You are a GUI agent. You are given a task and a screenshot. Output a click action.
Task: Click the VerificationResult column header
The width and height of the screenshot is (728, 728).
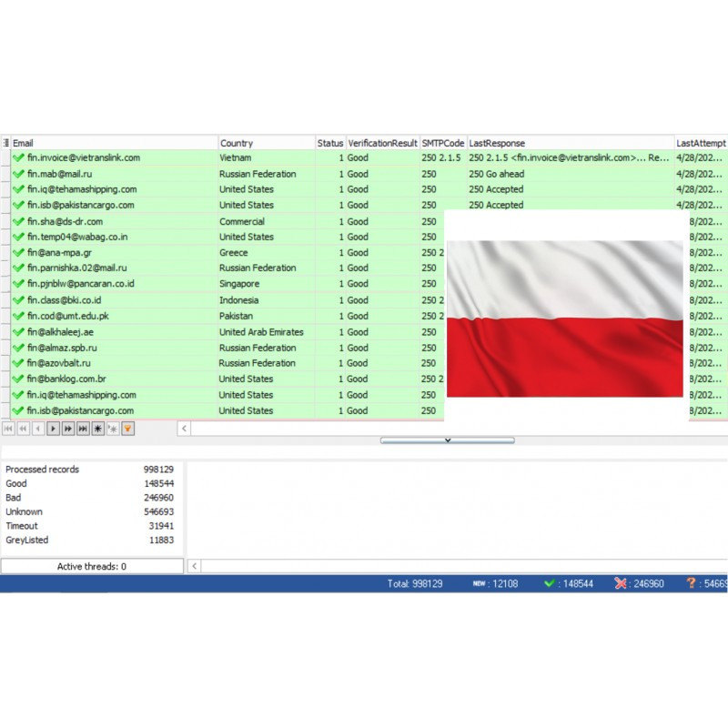[382, 143]
